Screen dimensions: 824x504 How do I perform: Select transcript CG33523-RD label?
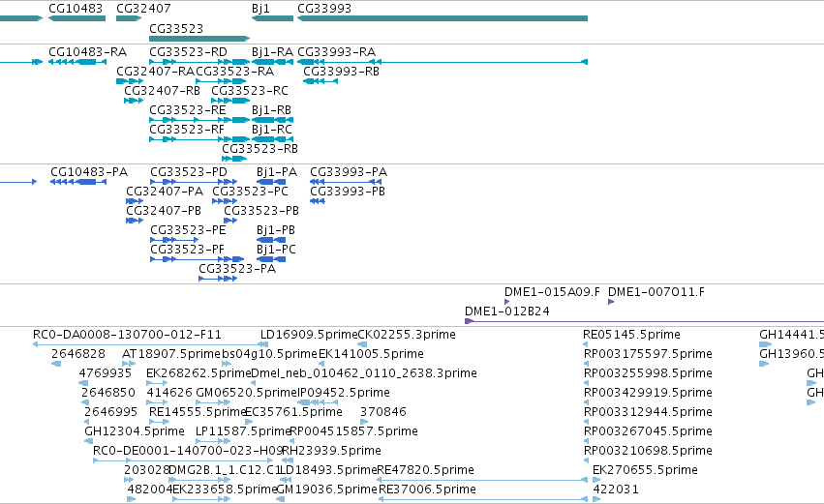[x=188, y=52]
